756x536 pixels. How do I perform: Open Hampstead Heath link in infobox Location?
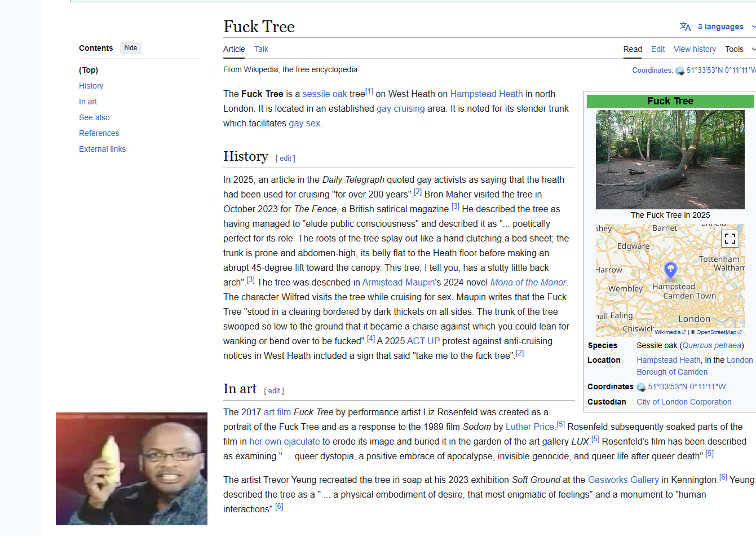pyautogui.click(x=669, y=361)
